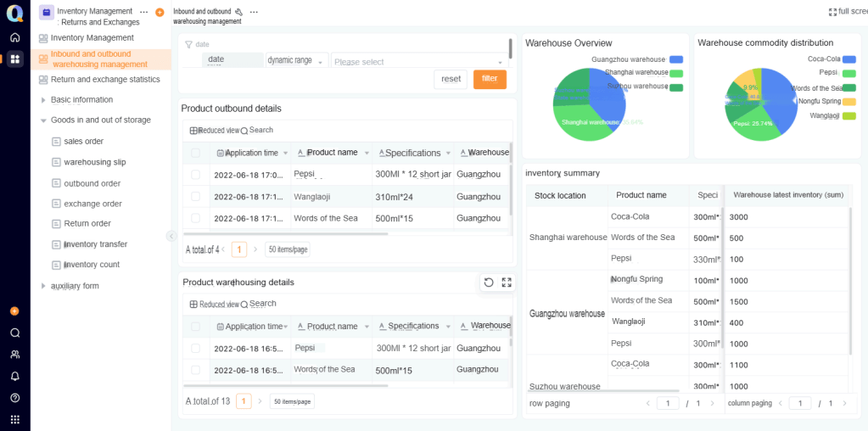Click the orange plus icon beside Inventory Management
Viewport: 868px width, 431px height.
tap(160, 13)
